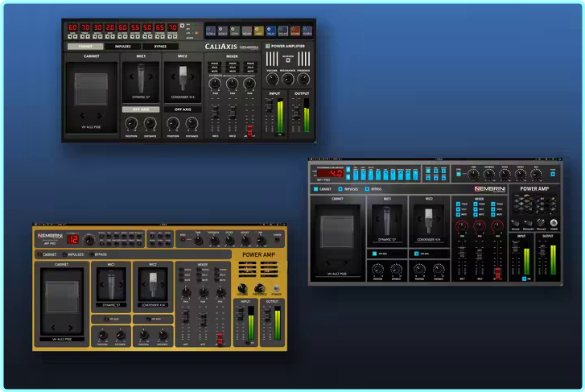The image size is (585, 392).
Task: Select Cabinet tab in CaliAxis window
Action: click(x=85, y=47)
